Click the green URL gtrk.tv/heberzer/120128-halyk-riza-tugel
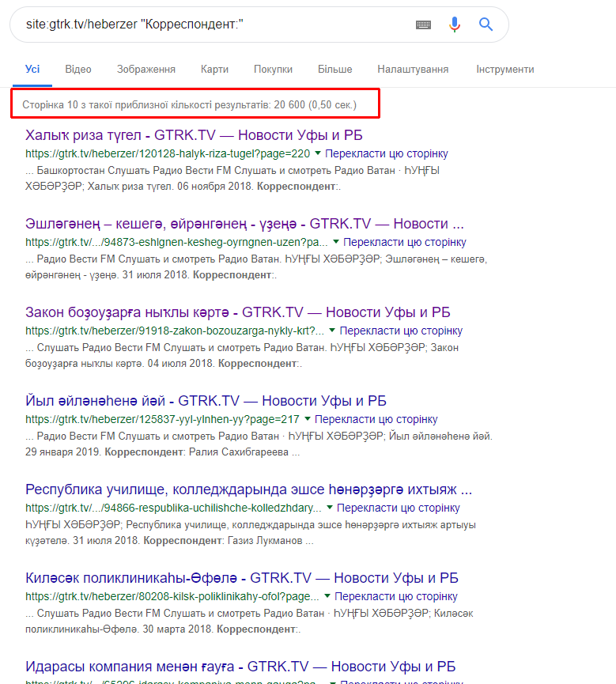This screenshot has height=684, width=616. tap(168, 153)
